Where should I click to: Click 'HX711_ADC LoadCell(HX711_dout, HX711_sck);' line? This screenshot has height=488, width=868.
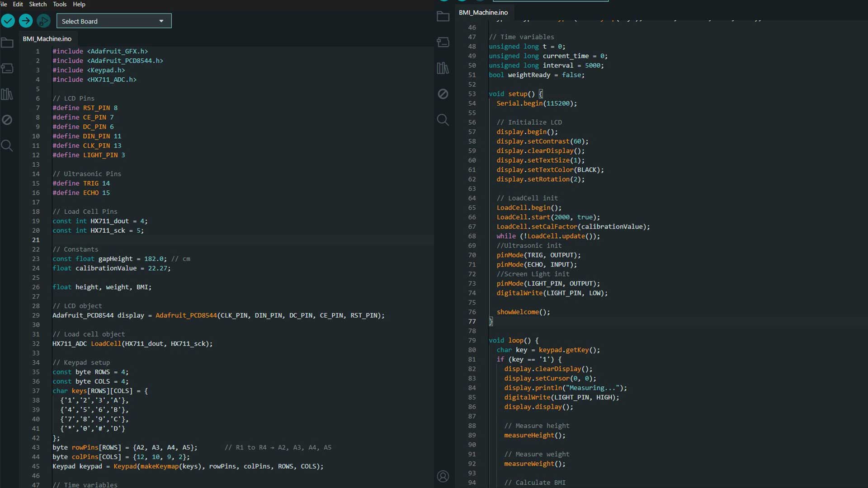coord(132,344)
